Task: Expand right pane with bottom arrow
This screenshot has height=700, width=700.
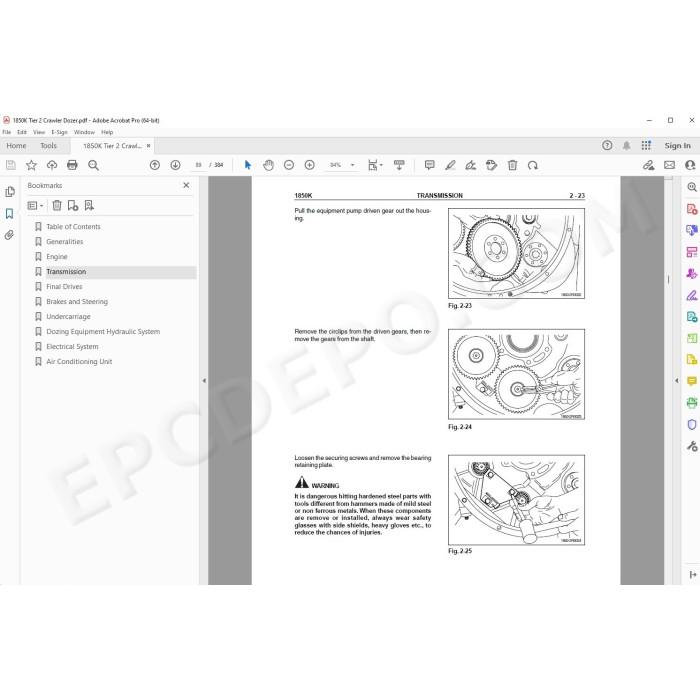Action: 692,575
